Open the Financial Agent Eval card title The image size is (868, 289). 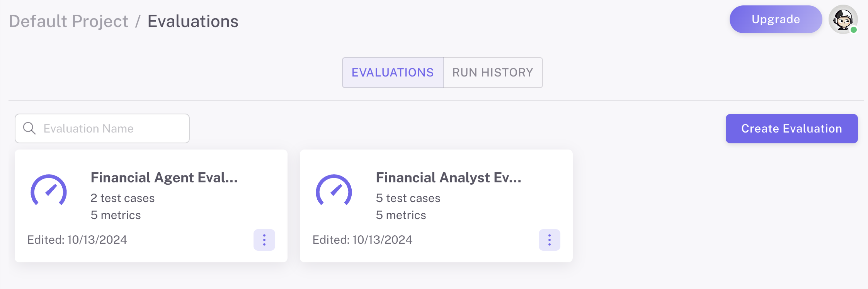(x=164, y=178)
